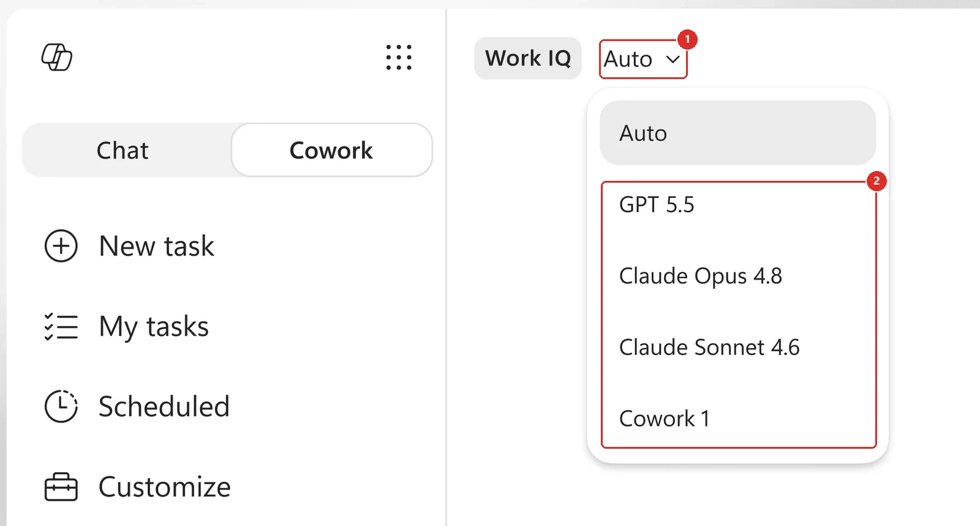Click the Scheduled clock icon

pos(61,406)
